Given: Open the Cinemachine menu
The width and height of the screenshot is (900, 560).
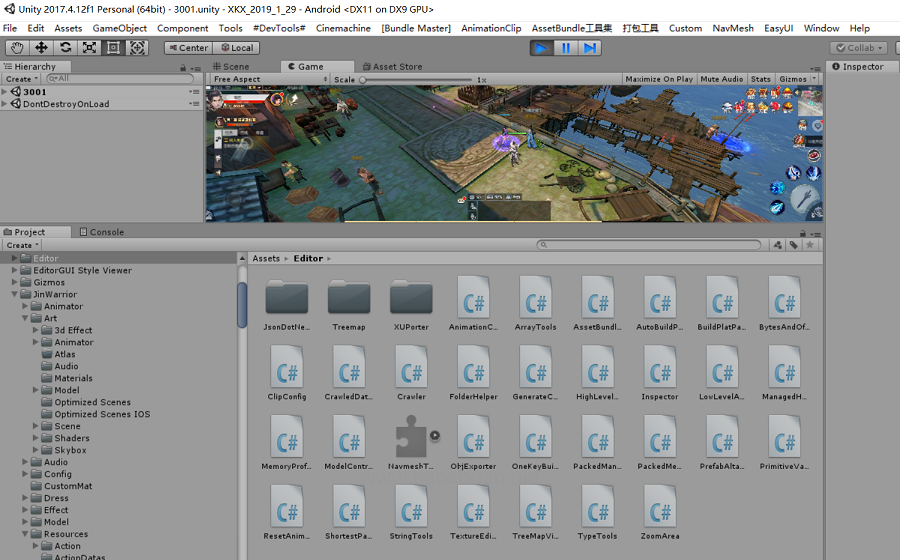Looking at the screenshot, I should click(343, 28).
